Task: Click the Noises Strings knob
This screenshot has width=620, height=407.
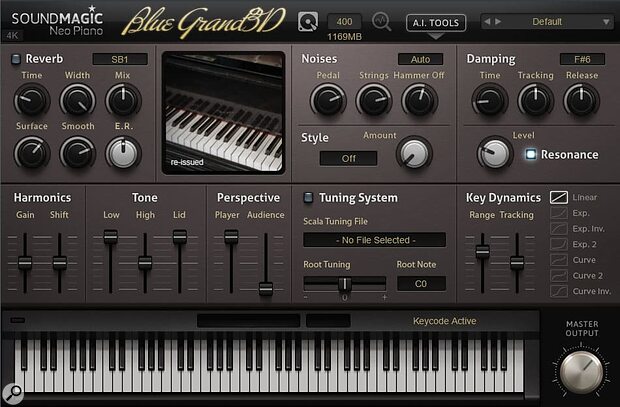Action: [x=374, y=100]
